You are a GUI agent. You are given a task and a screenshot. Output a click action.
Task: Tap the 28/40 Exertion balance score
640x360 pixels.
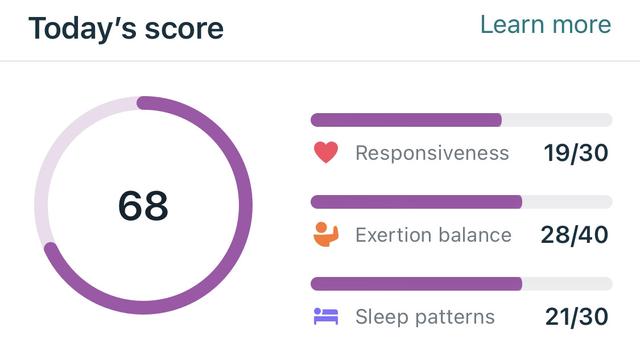click(x=575, y=235)
